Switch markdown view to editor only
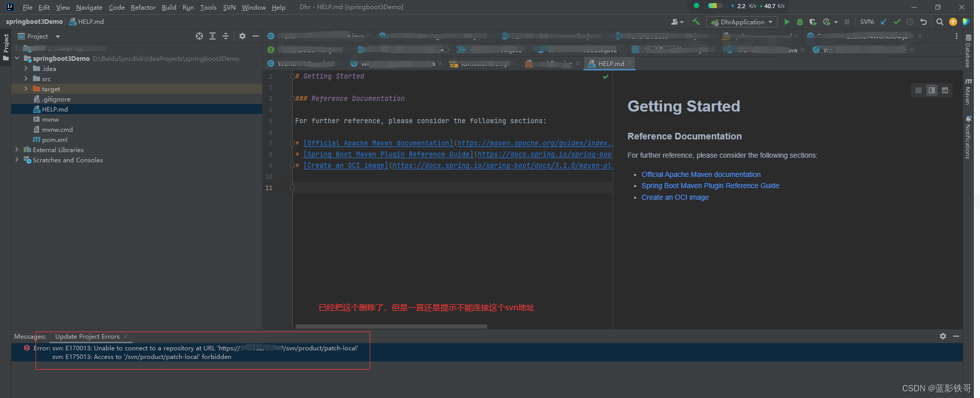980x398 pixels. (x=919, y=90)
